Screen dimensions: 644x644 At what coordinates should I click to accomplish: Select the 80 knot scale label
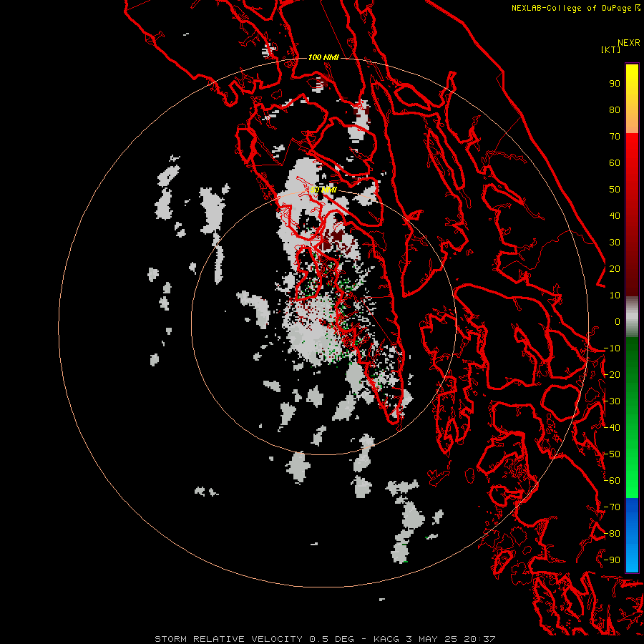pyautogui.click(x=615, y=110)
